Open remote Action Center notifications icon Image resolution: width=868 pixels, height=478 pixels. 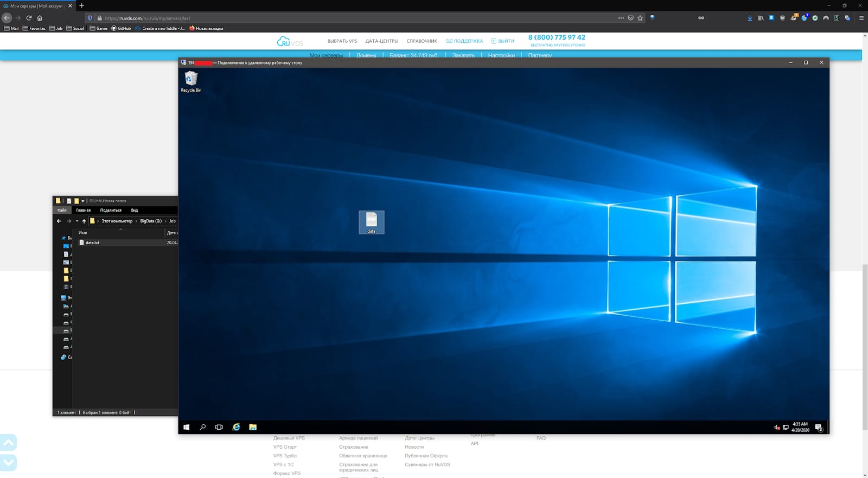click(x=819, y=428)
